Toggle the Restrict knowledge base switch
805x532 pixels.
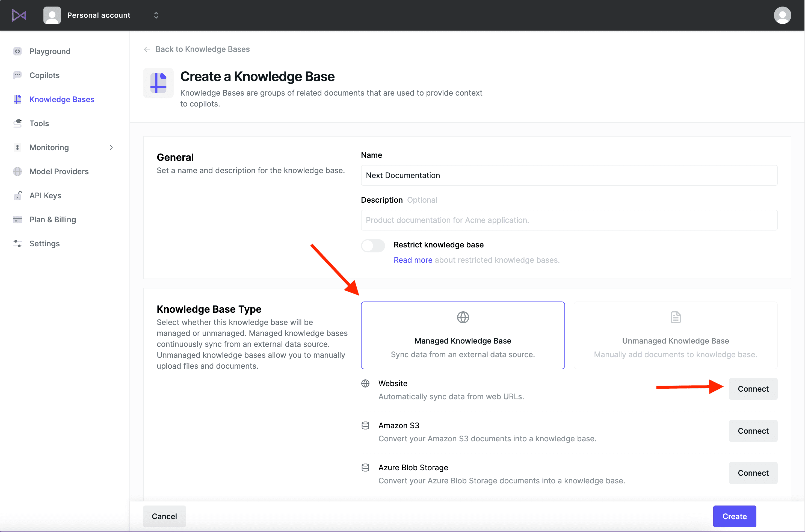click(x=372, y=245)
